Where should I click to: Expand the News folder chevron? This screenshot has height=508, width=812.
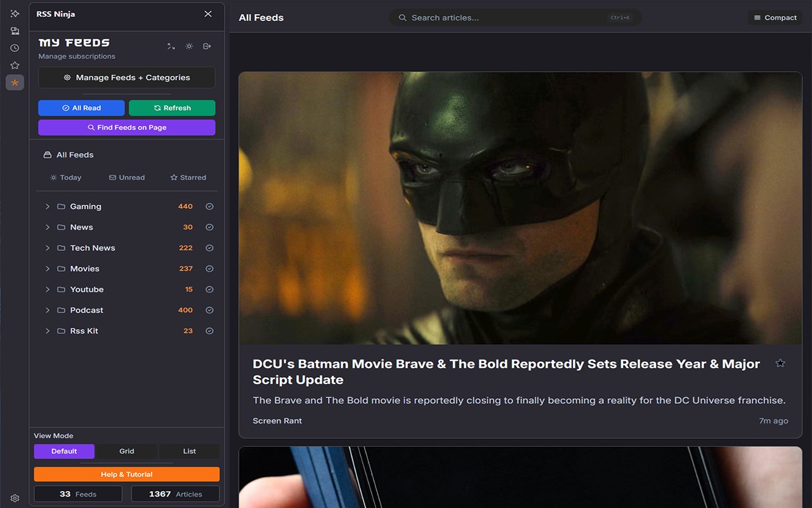click(48, 227)
